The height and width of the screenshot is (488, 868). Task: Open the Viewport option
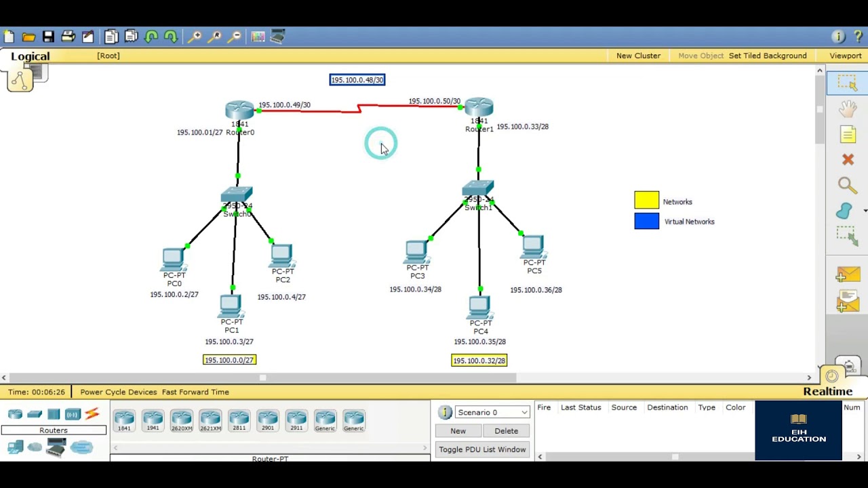click(x=846, y=56)
